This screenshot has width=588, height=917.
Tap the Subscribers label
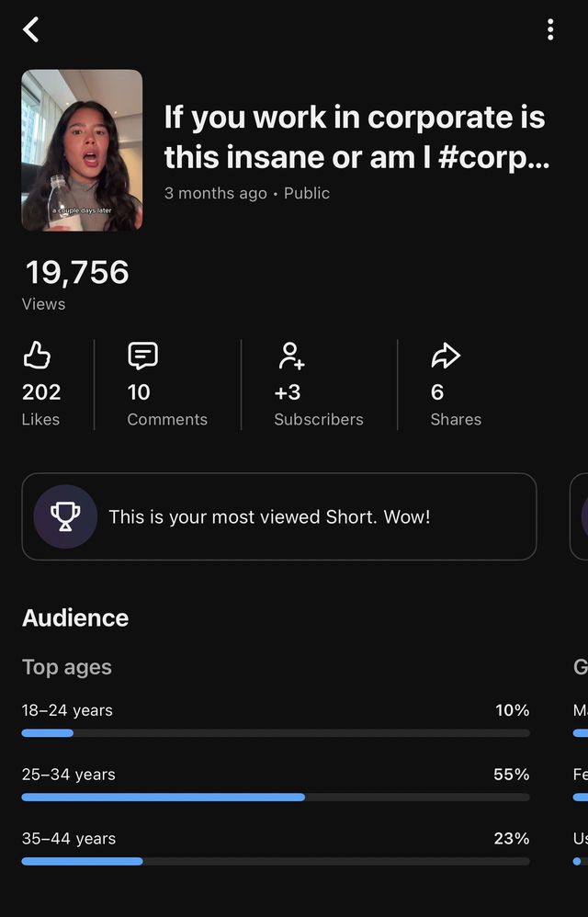tap(319, 419)
